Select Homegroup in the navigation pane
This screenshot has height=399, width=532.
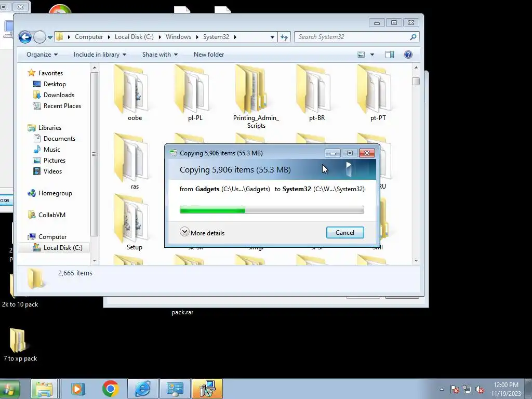coord(55,193)
